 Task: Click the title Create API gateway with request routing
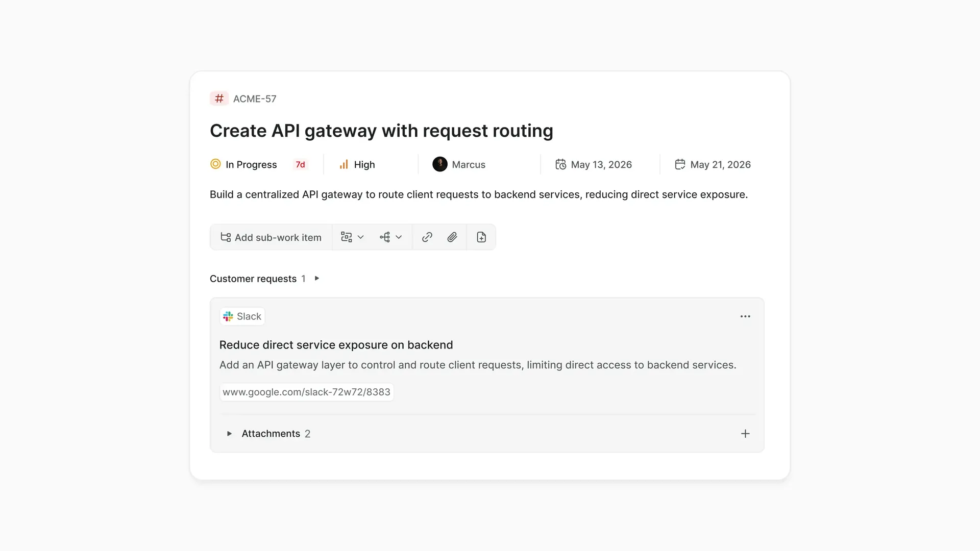[381, 131]
